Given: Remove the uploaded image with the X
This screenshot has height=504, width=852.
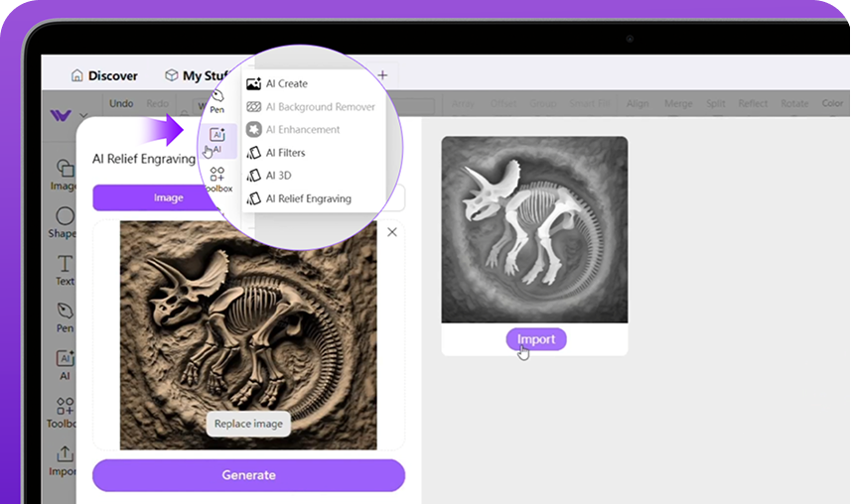Looking at the screenshot, I should point(392,232).
